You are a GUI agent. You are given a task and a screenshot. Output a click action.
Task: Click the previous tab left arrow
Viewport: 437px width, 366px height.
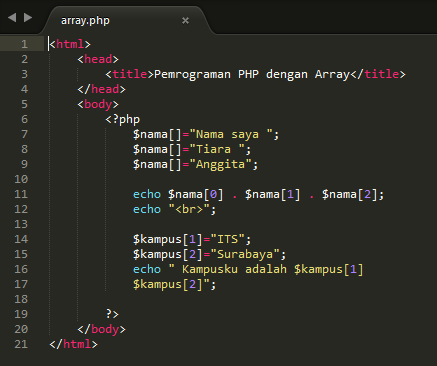coord(12,17)
